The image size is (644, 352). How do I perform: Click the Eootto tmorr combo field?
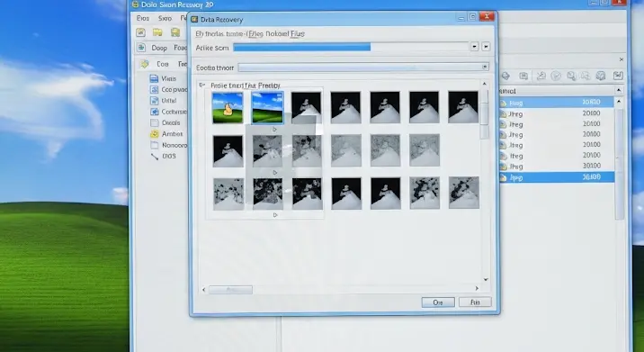(363, 67)
